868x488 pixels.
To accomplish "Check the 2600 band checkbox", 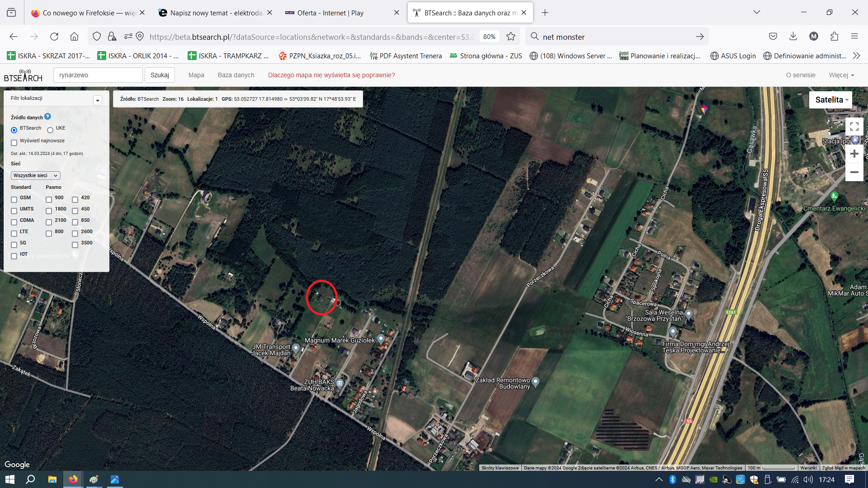I will click(75, 234).
